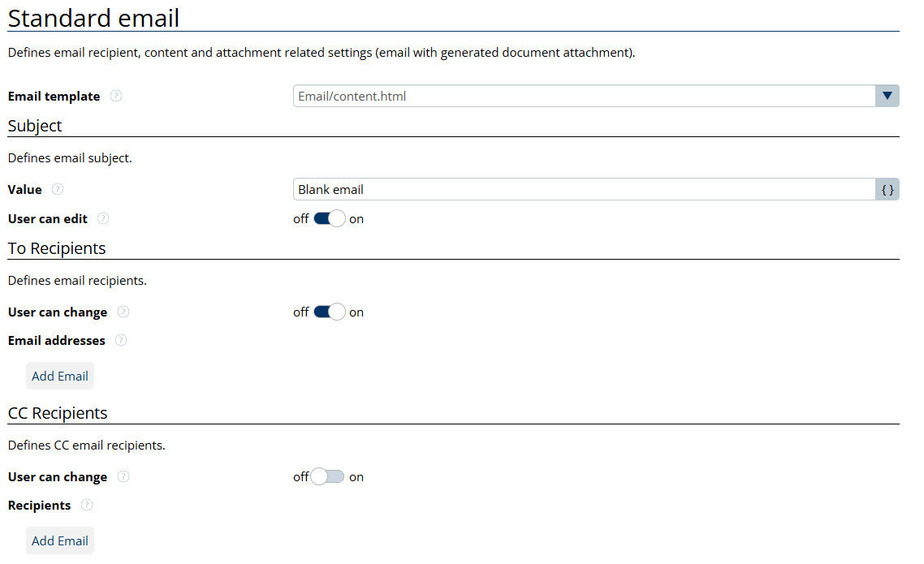
Task: Add Email under To Recipients
Action: 60,377
